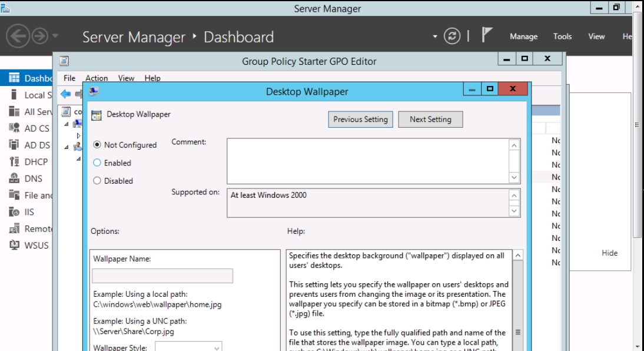Click the GPO Editor window icon
This screenshot has width=644, height=351.
(64, 61)
